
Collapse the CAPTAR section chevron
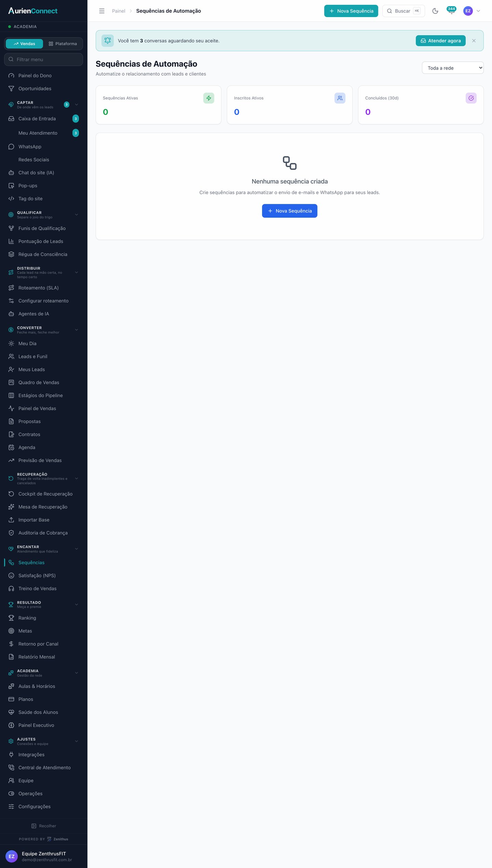click(x=77, y=105)
